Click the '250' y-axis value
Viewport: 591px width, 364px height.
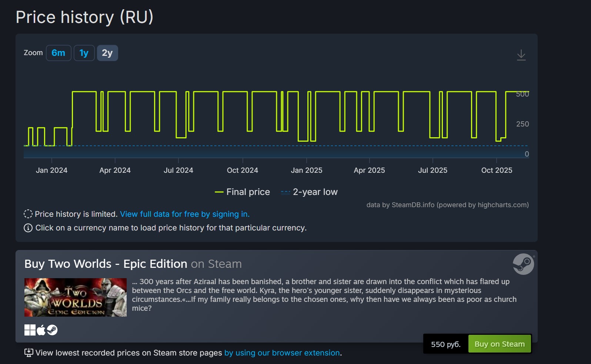522,124
